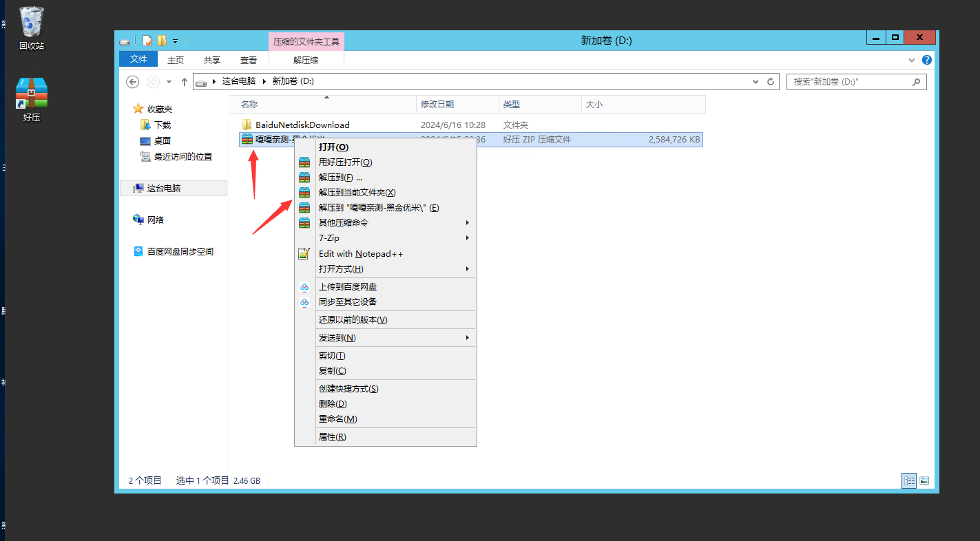Expand the 7-Zip submenu
The width and height of the screenshot is (980, 541).
(386, 237)
